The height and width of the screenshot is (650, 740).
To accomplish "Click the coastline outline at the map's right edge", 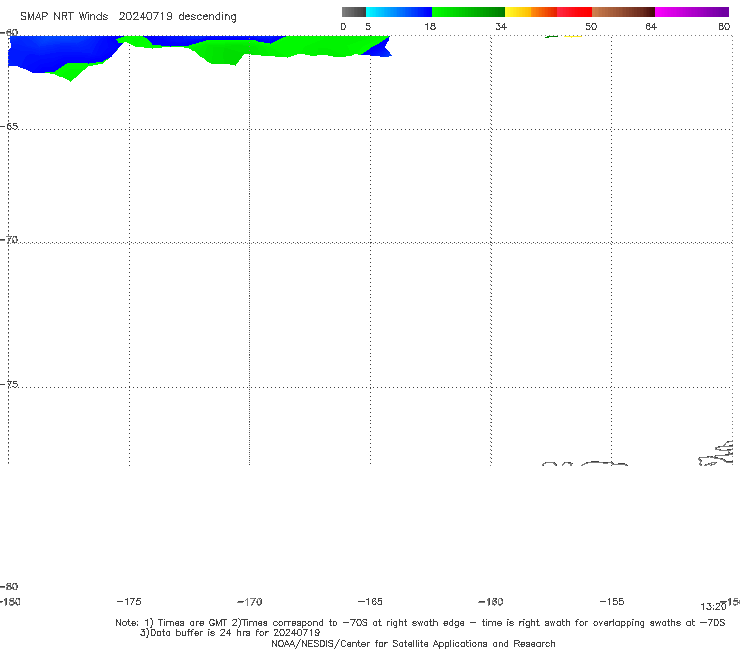I will point(717,454).
